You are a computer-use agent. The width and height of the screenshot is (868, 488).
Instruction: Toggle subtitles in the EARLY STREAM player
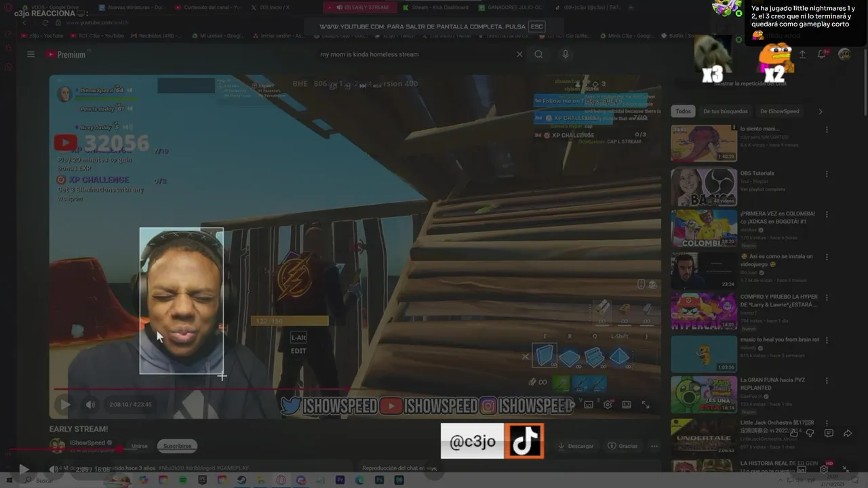point(589,405)
